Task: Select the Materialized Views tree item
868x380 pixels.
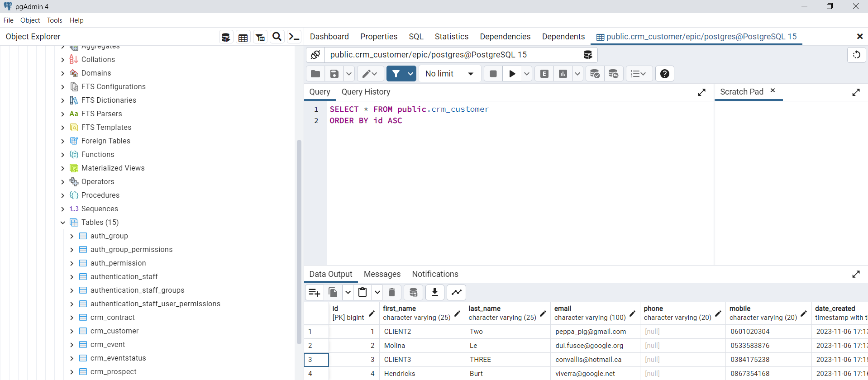Action: pyautogui.click(x=113, y=168)
